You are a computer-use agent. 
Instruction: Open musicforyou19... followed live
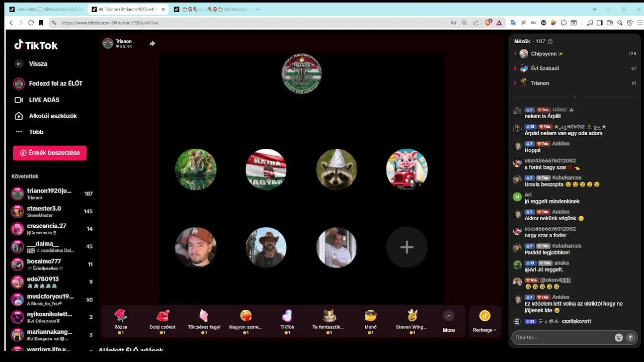(x=52, y=300)
